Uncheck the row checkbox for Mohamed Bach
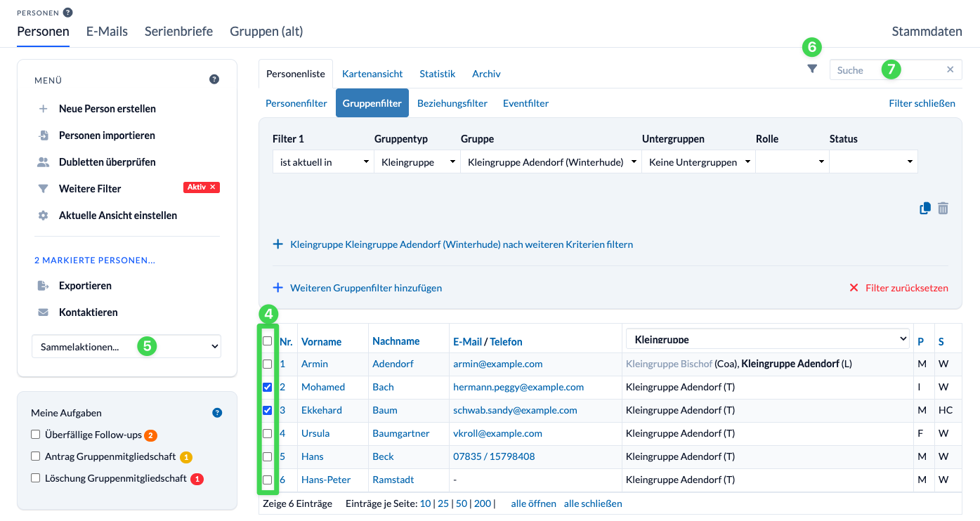This screenshot has height=521, width=980. [267, 387]
